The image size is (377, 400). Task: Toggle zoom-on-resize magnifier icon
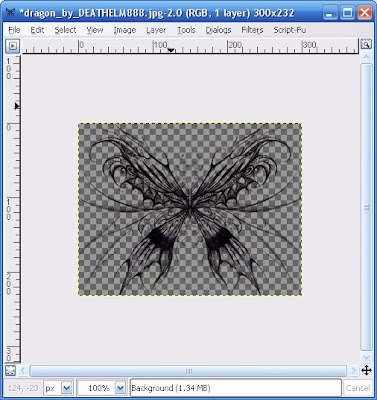pos(366,44)
